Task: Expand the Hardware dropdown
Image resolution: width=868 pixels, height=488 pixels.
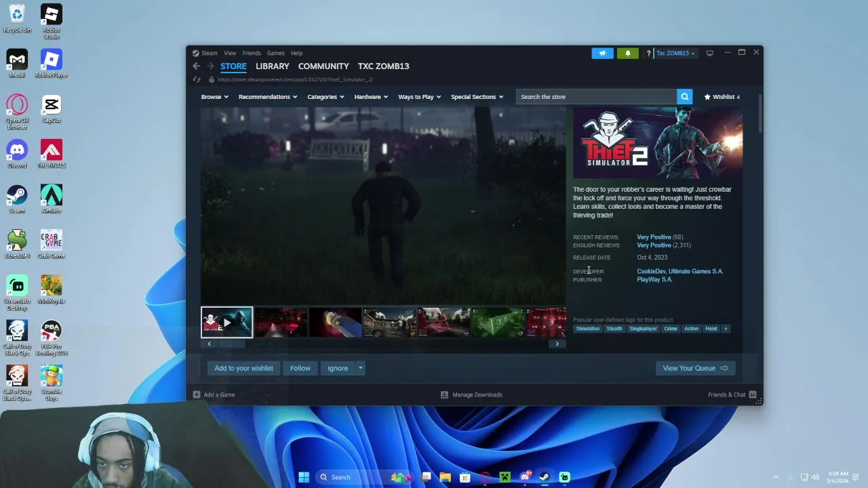Action: click(371, 97)
